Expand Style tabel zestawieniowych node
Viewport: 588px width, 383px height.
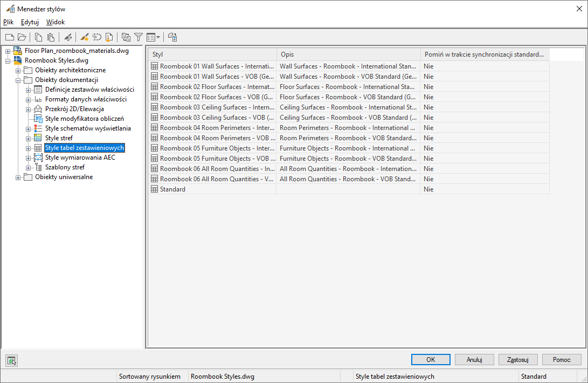pyautogui.click(x=28, y=148)
